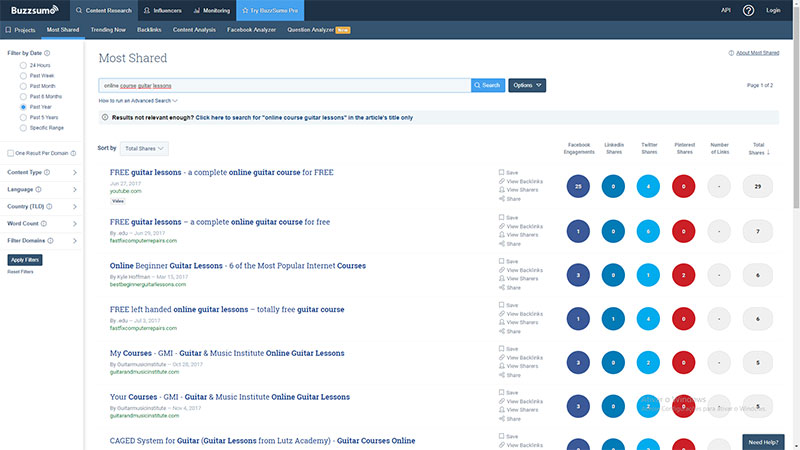800x450 pixels.
Task: Enable One Result Per Domain checkbox
Action: click(10, 153)
